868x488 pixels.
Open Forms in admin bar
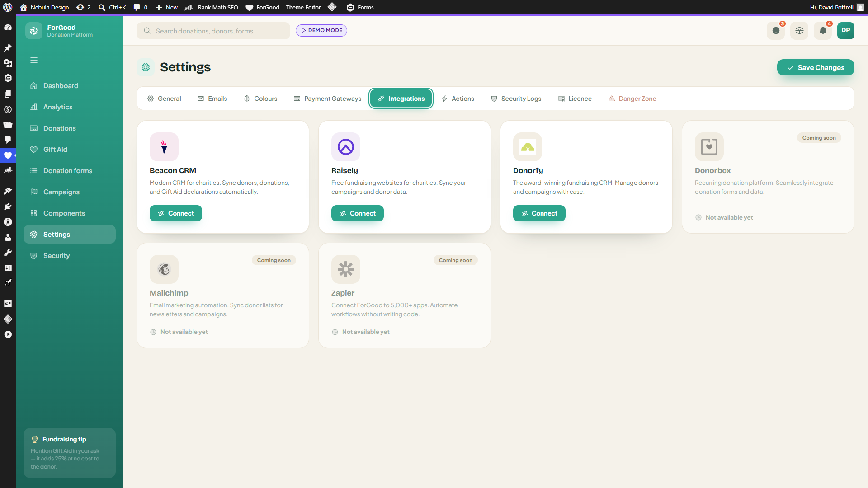pos(360,7)
